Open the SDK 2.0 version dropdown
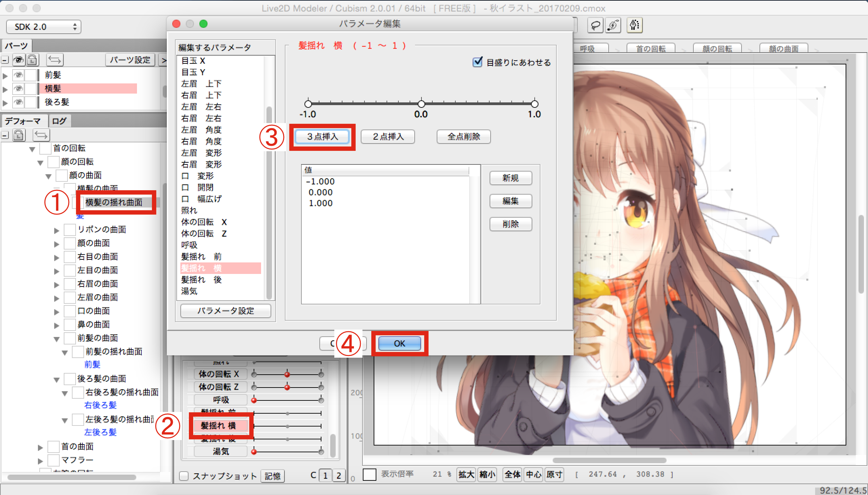Screen dimensions: 868x495 tap(43, 27)
